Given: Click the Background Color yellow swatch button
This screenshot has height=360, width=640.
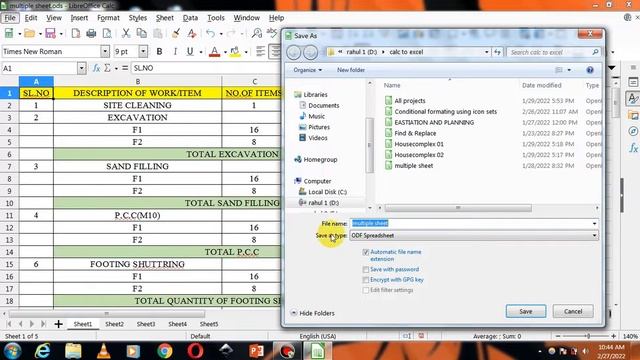Looking at the screenshot, I should point(235,52).
